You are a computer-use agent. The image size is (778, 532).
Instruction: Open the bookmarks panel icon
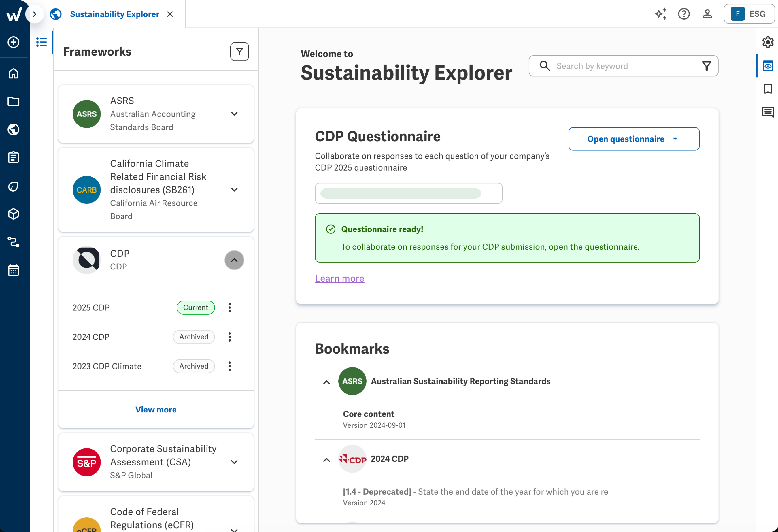[x=768, y=89]
